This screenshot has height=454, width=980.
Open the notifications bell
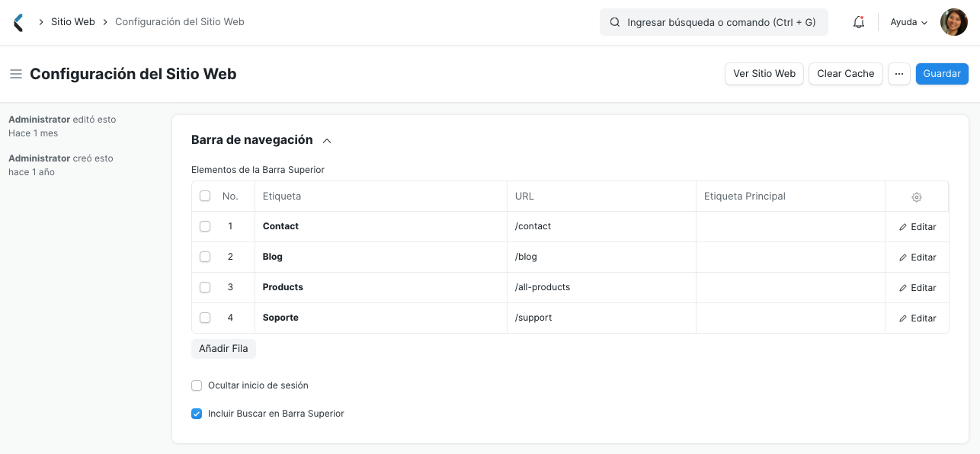859,22
